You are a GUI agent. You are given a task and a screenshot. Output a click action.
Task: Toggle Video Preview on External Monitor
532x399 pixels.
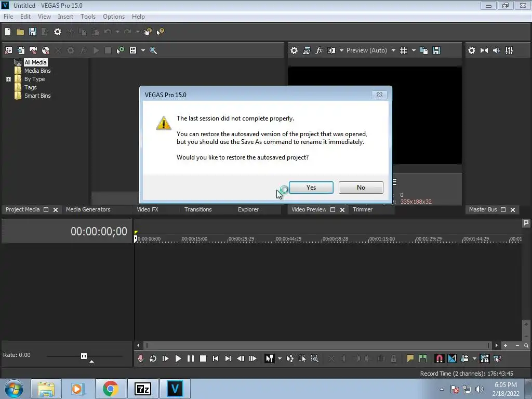coord(307,50)
